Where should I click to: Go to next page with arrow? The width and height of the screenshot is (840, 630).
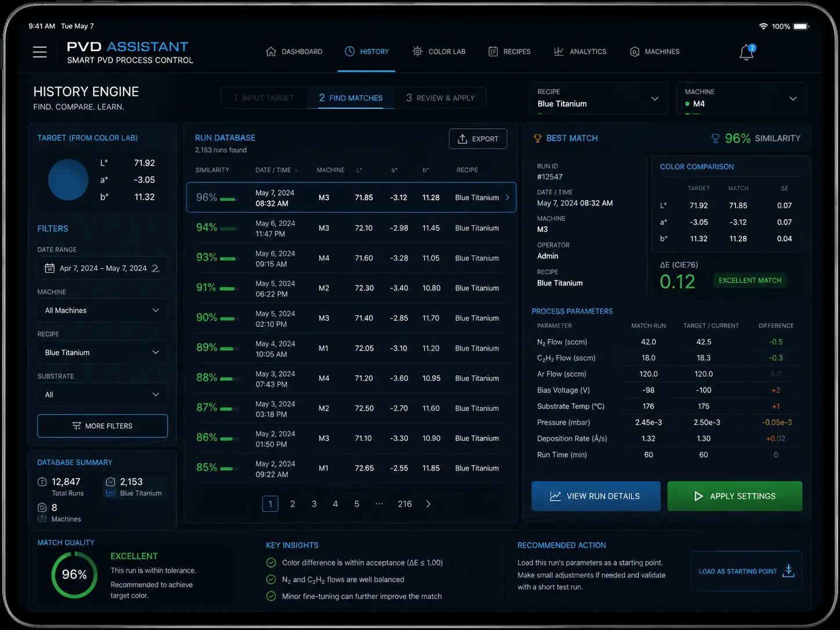coord(429,504)
